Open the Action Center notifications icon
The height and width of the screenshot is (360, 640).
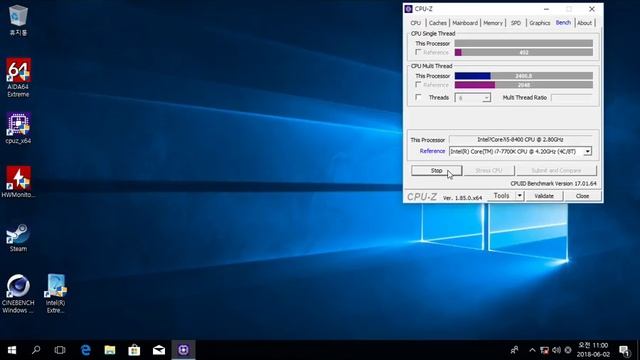point(624,350)
